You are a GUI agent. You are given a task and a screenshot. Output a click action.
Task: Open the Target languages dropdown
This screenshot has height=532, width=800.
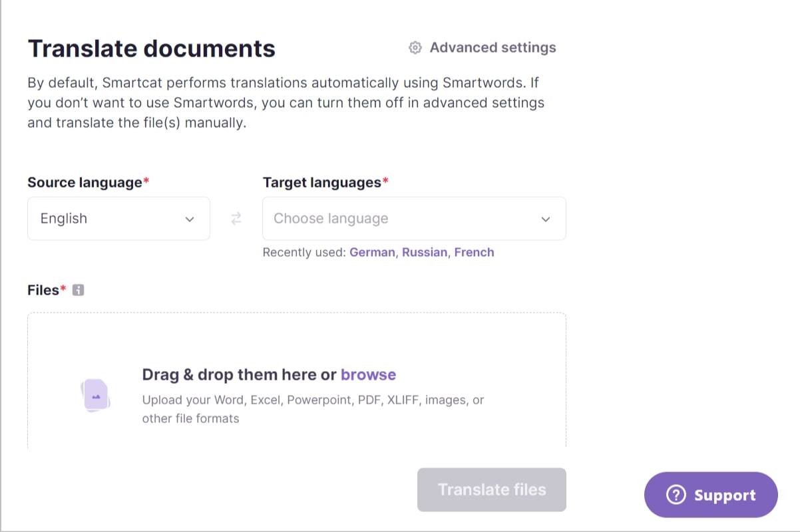(x=414, y=218)
